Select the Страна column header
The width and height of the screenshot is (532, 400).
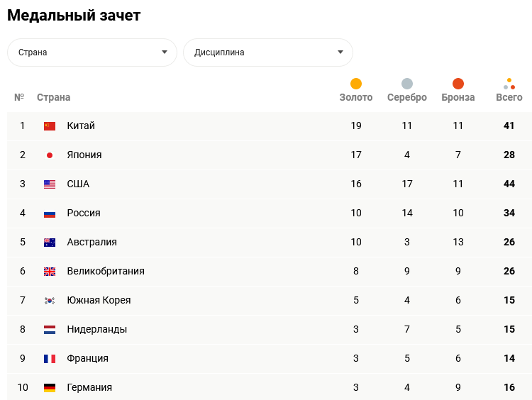pos(54,97)
